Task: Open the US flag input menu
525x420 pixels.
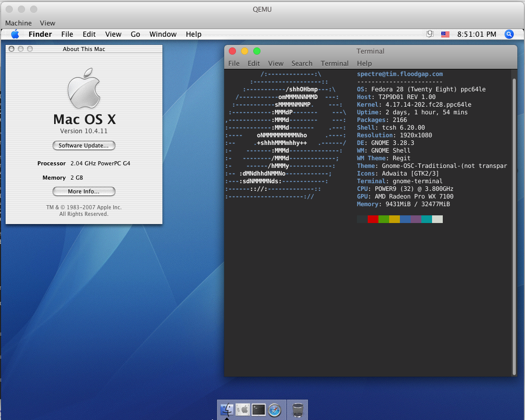Action: coord(445,34)
